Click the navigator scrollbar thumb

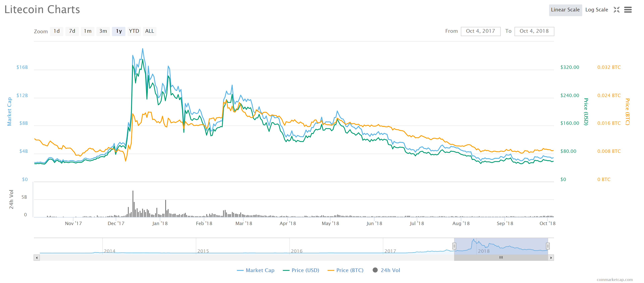[501, 257]
